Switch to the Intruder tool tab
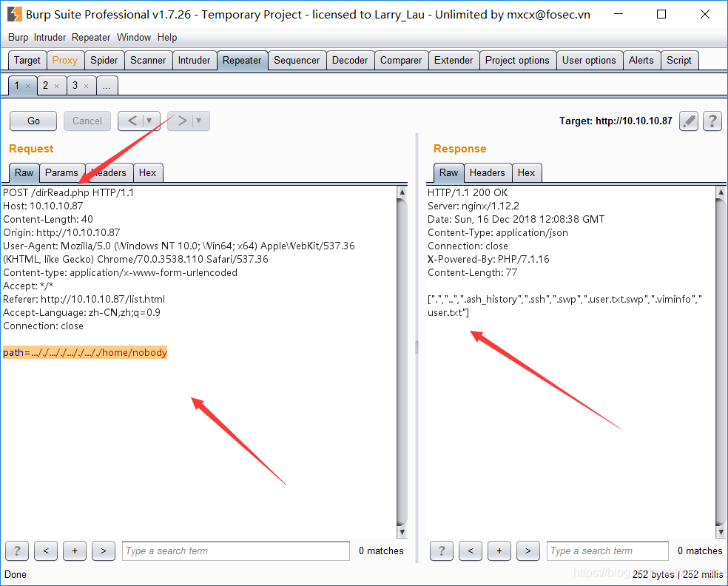The width and height of the screenshot is (728, 586). tap(194, 61)
